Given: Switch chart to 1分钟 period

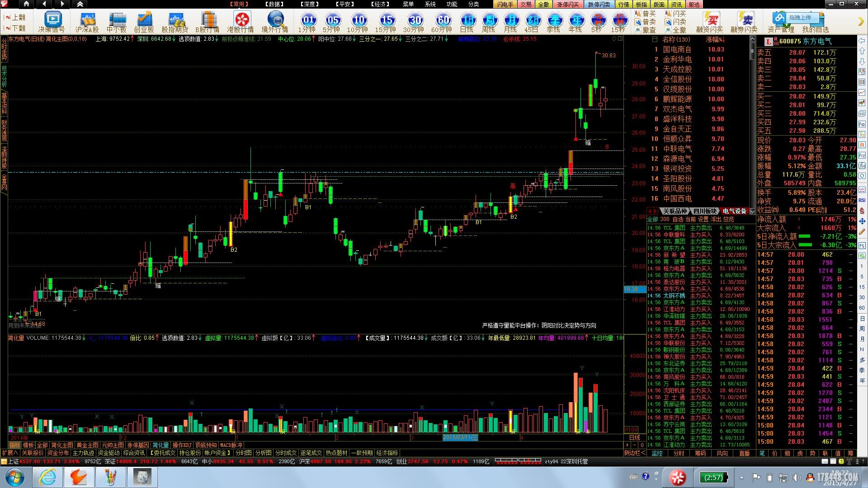Looking at the screenshot, I should (307, 22).
